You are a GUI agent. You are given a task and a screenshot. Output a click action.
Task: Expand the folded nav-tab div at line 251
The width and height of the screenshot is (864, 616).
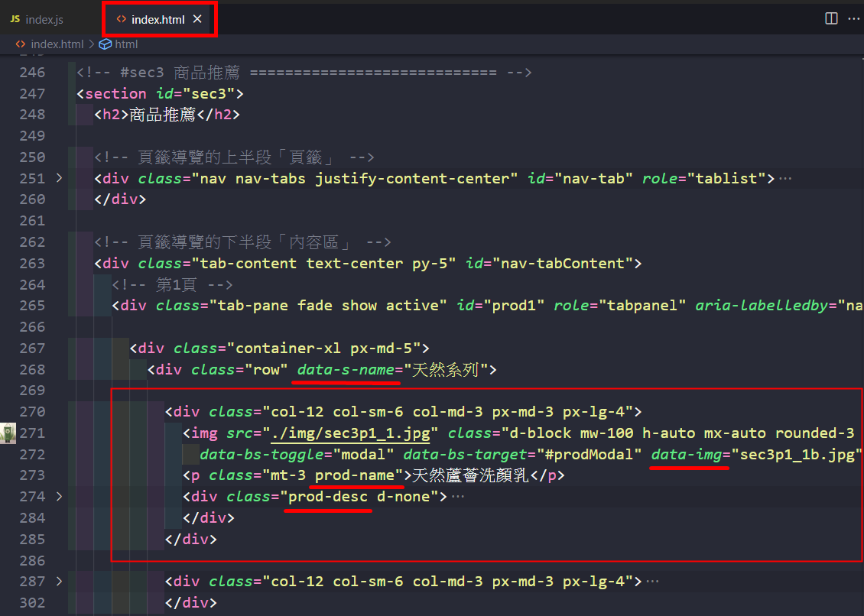point(60,178)
